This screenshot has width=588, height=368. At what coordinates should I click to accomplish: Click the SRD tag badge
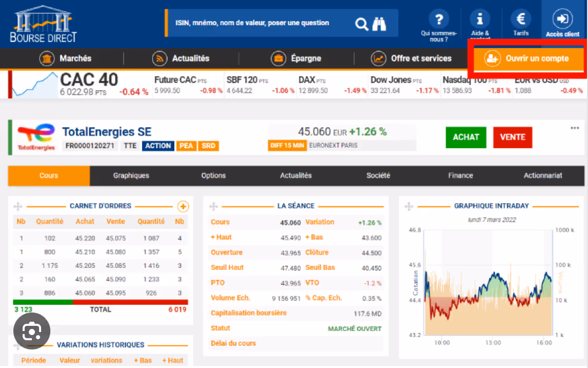(209, 146)
